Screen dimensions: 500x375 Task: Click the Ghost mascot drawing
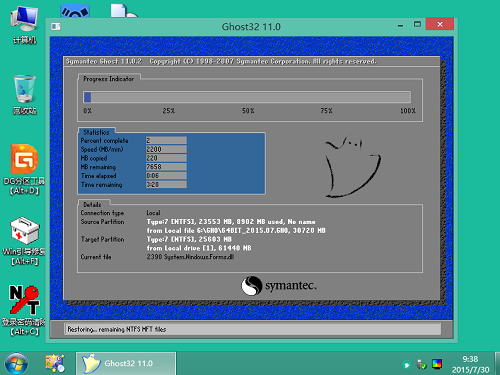353,166
